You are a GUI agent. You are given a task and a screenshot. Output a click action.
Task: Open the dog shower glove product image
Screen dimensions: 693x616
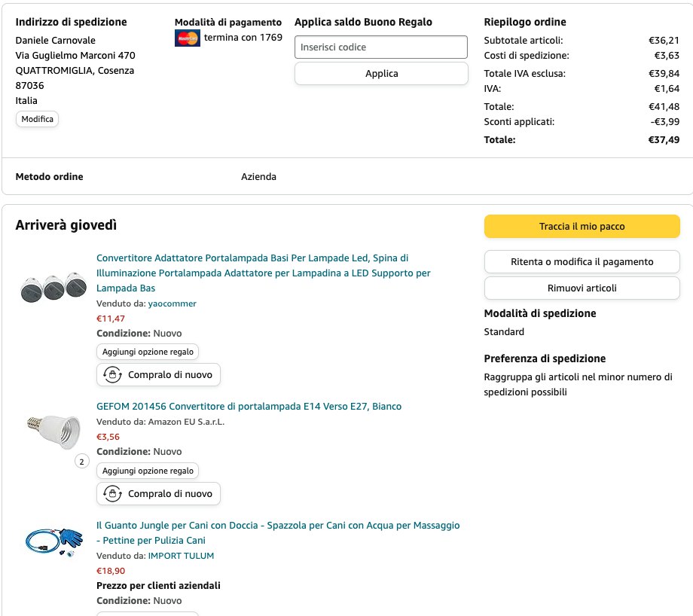tap(53, 541)
